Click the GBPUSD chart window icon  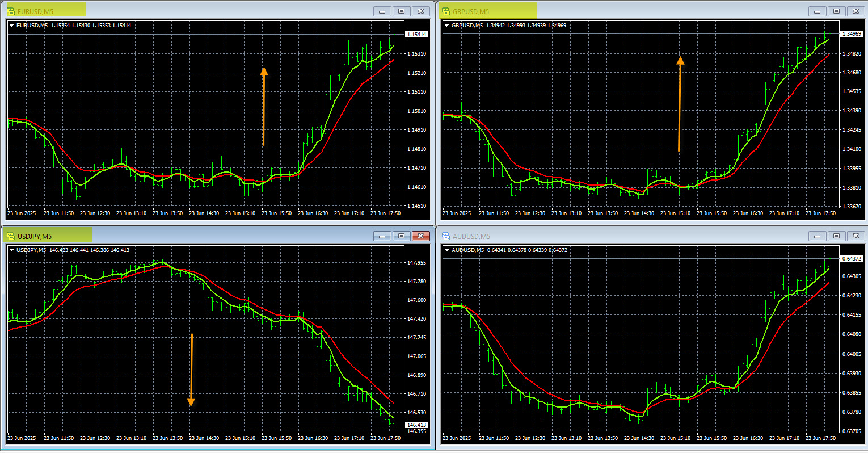click(x=446, y=11)
